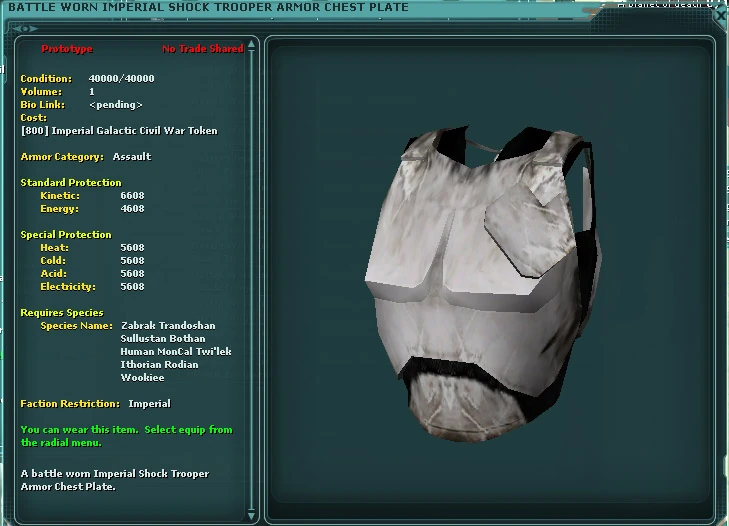
Task: Click the Faction Restriction 'Imperial' value
Action: 149,404
